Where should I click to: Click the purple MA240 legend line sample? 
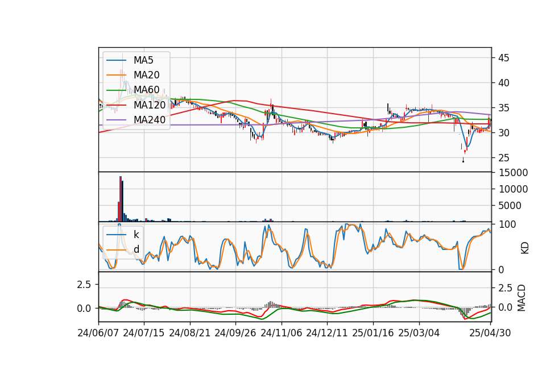pyautogui.click(x=116, y=120)
